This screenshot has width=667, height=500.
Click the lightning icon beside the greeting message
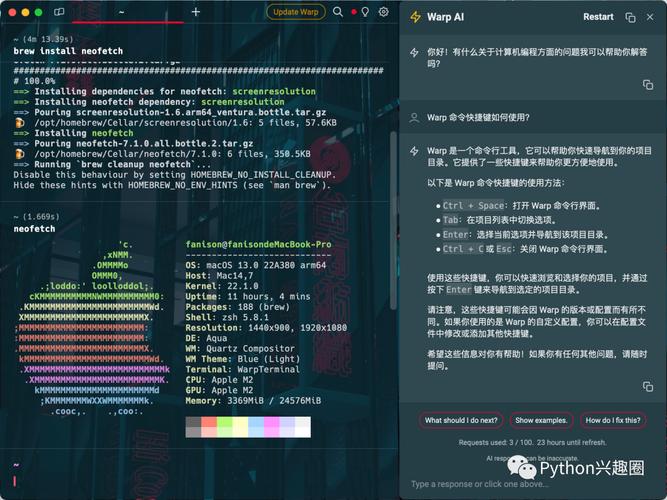(x=414, y=53)
